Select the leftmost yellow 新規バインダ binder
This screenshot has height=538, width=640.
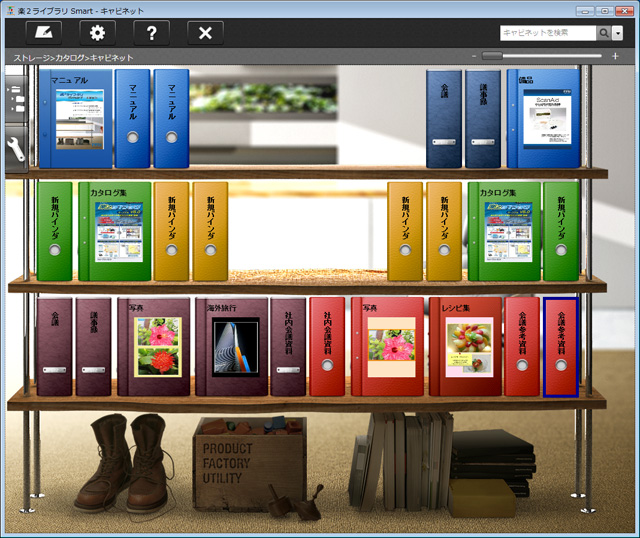(x=171, y=231)
